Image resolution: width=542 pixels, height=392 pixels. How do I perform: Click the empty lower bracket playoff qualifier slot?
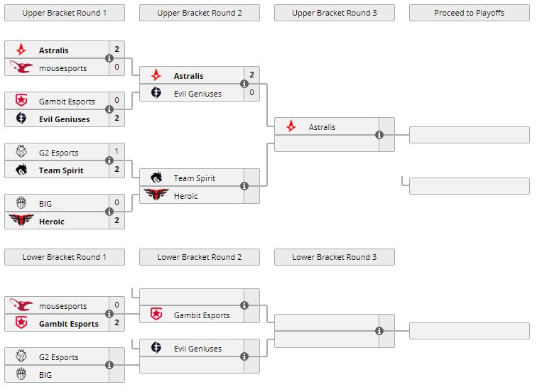[x=470, y=331]
